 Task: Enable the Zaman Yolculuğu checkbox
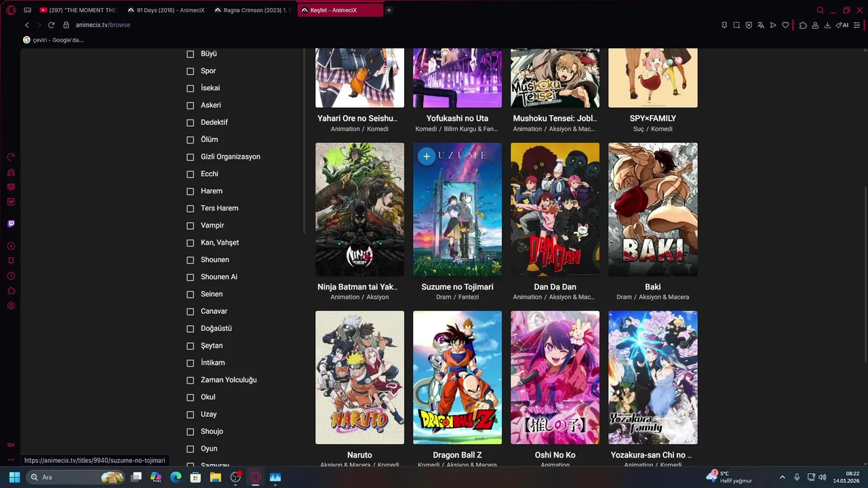point(190,380)
